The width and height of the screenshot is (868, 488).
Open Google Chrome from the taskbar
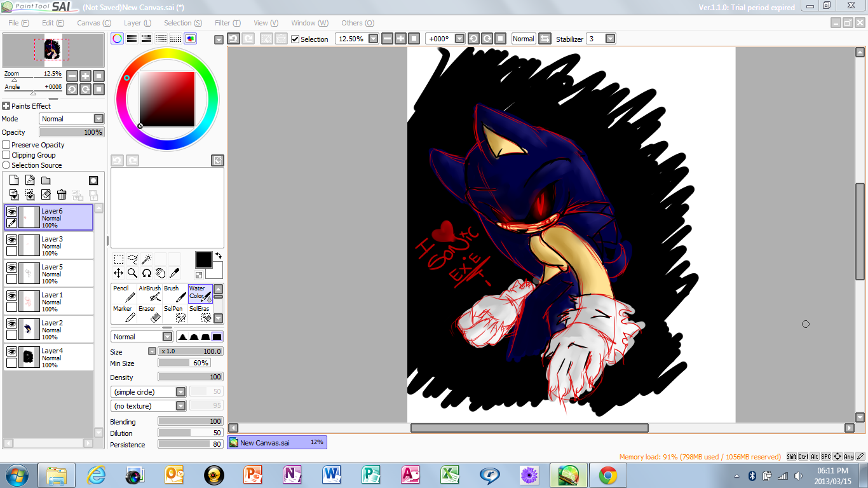607,475
